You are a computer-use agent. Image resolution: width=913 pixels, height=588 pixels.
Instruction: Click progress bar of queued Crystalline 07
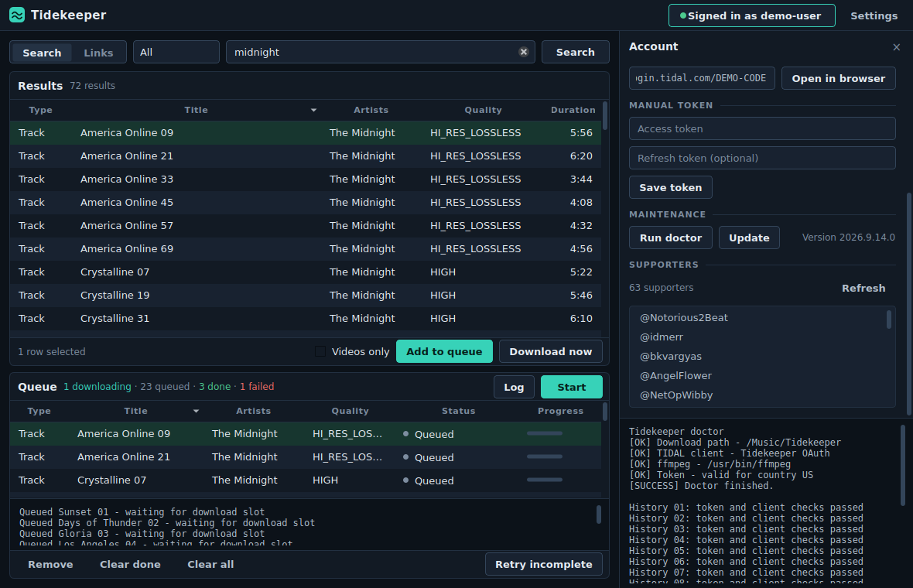(545, 480)
